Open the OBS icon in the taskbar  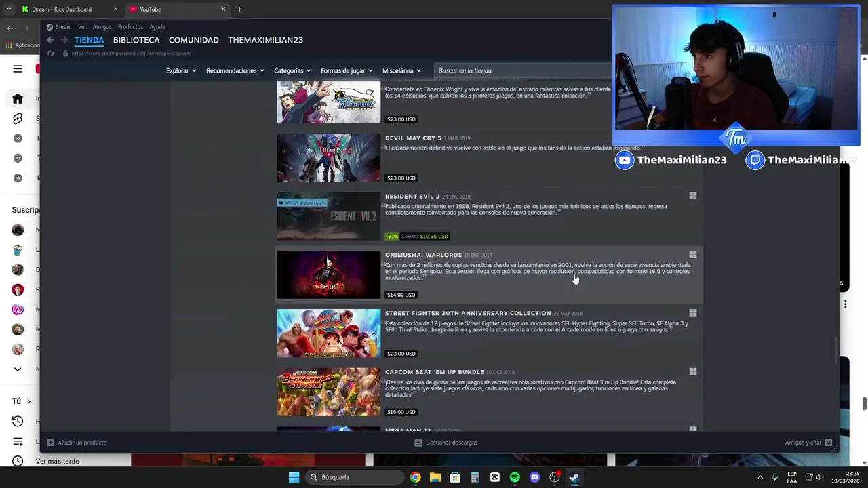tap(555, 477)
